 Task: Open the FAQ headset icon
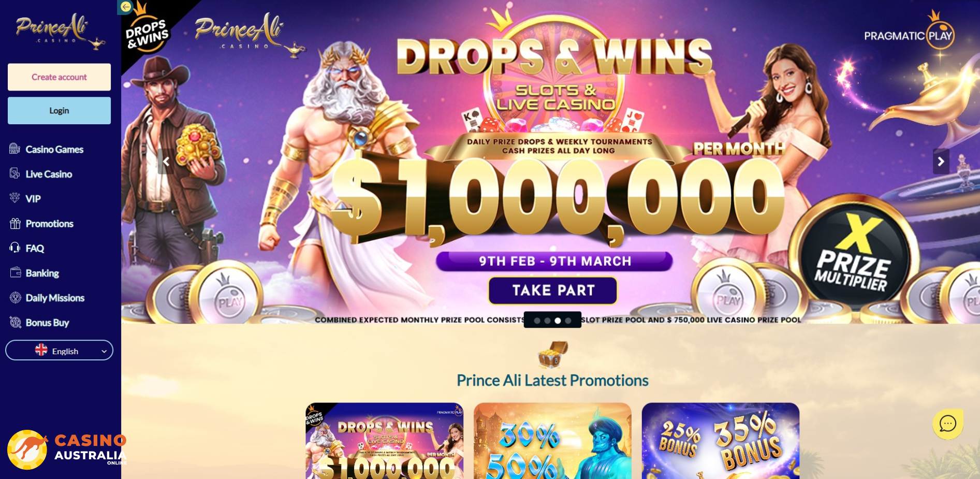[x=15, y=248]
